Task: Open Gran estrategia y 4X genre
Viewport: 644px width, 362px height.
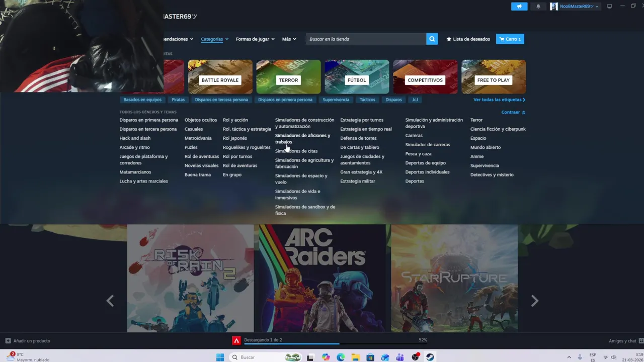Action: point(361,172)
